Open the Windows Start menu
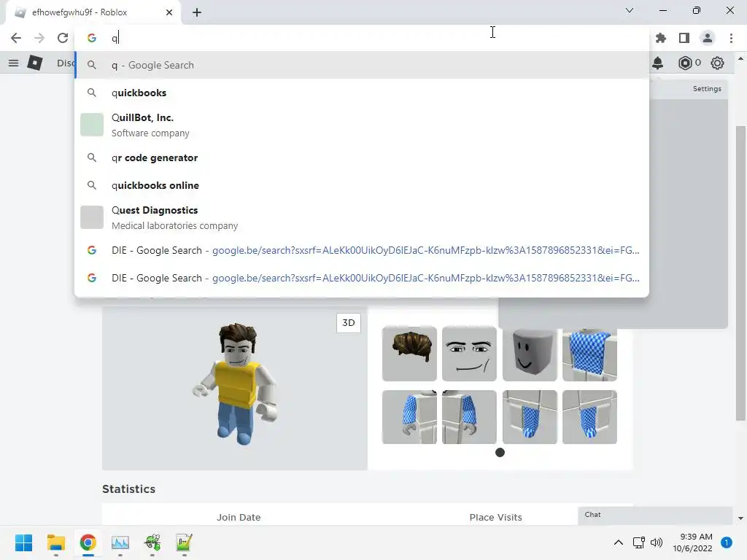 (x=23, y=542)
